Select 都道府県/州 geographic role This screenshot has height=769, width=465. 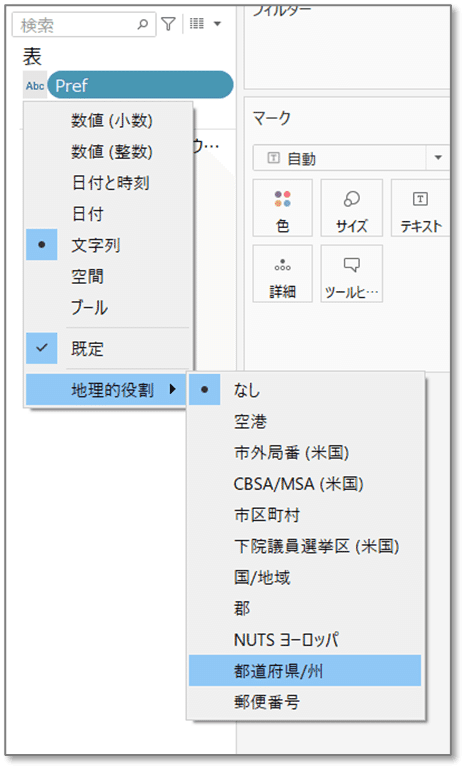pyautogui.click(x=305, y=670)
